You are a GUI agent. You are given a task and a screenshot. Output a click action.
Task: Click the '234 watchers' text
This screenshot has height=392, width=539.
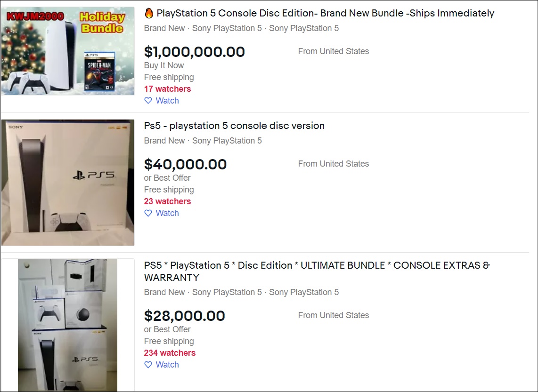coord(170,353)
